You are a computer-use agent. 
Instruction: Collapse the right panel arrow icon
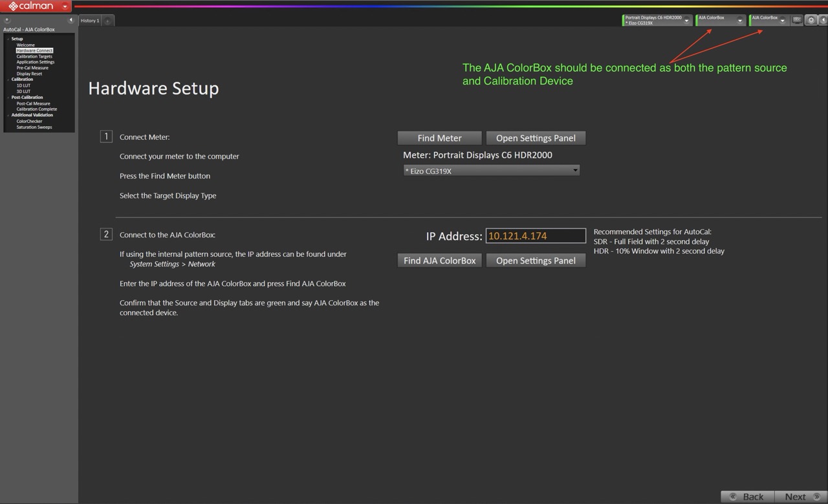[x=823, y=20]
